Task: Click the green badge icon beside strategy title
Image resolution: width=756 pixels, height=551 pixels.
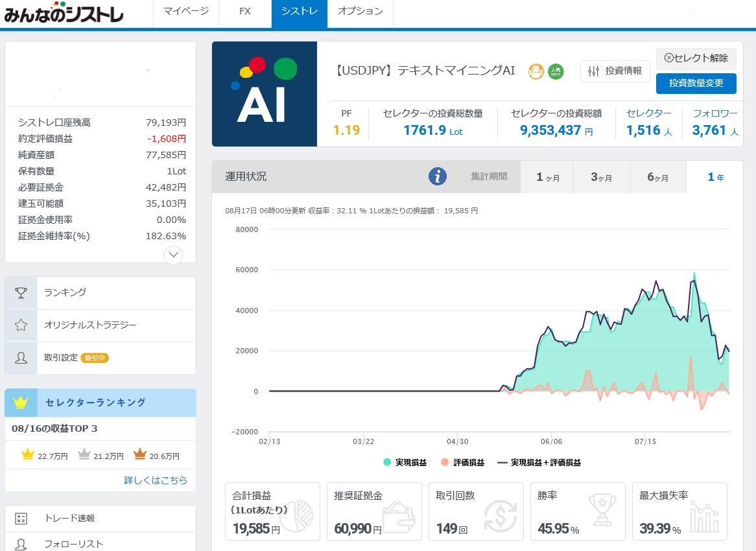Action: [x=556, y=71]
